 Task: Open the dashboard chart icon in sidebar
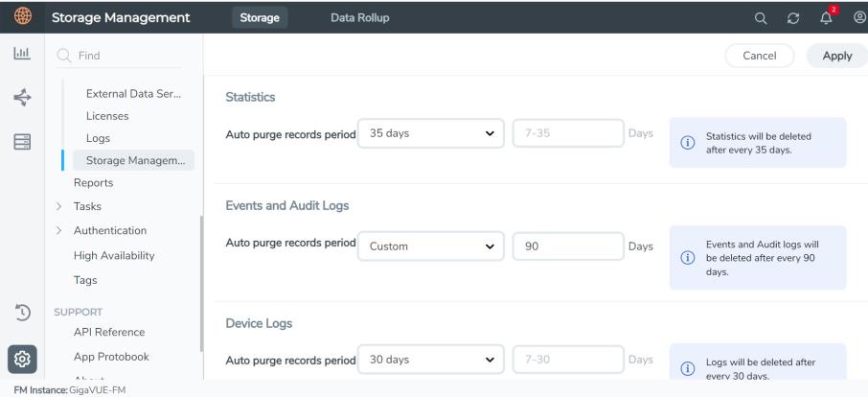click(19, 56)
